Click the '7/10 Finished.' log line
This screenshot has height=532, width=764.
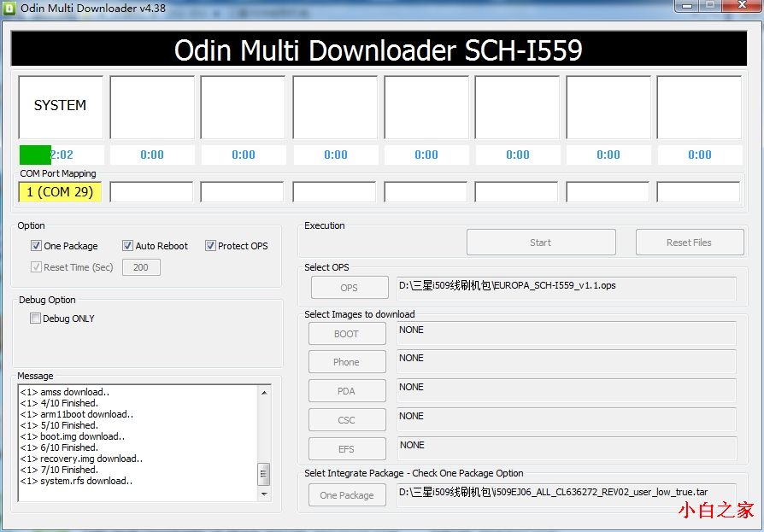click(59, 470)
